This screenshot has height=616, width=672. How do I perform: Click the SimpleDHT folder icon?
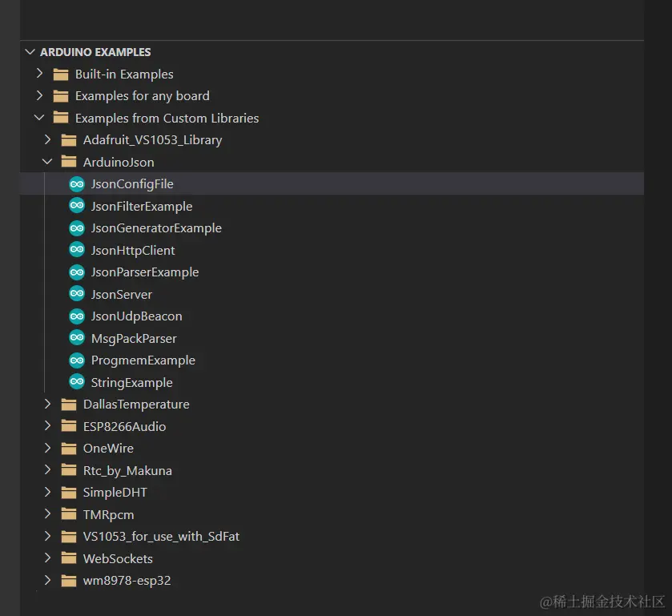coord(69,493)
